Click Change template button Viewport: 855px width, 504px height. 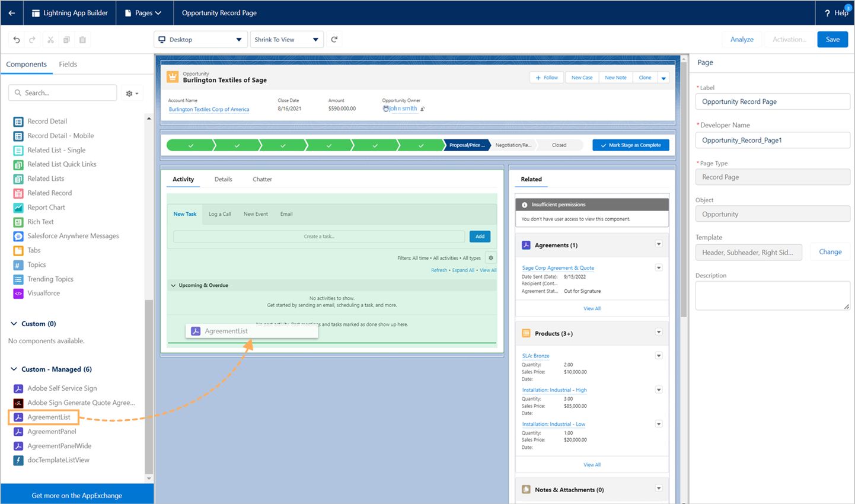pyautogui.click(x=830, y=252)
